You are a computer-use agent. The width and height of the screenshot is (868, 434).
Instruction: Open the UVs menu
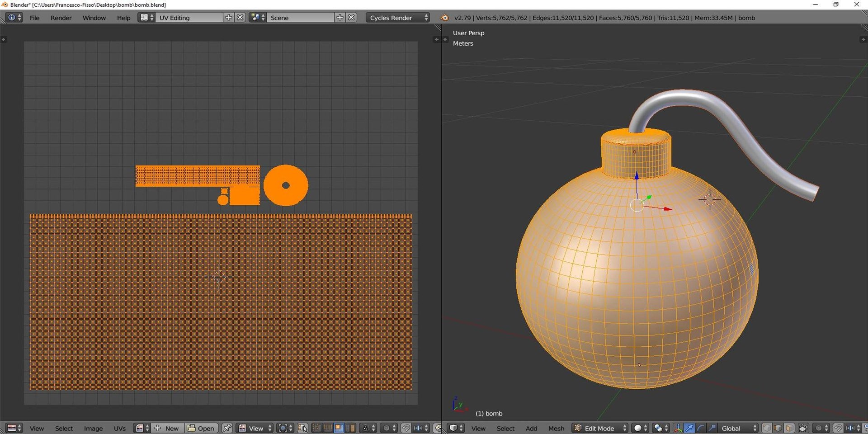click(x=120, y=428)
